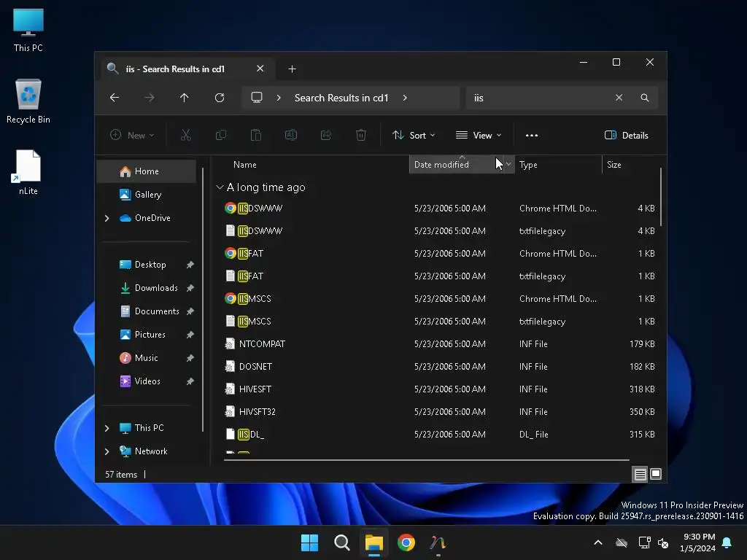Screen dimensions: 747x560
Task: Show hidden tray icons chevron
Action: coord(598,542)
